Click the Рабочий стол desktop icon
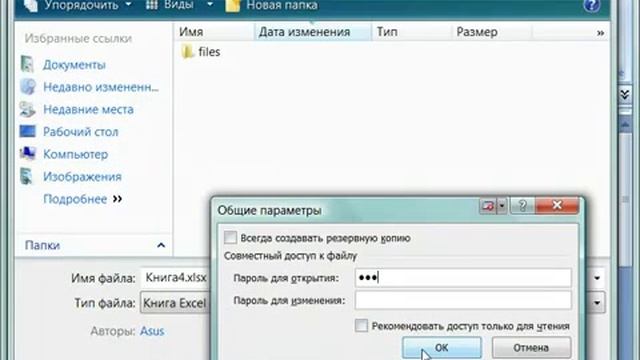The width and height of the screenshot is (640, 360). (x=27, y=131)
